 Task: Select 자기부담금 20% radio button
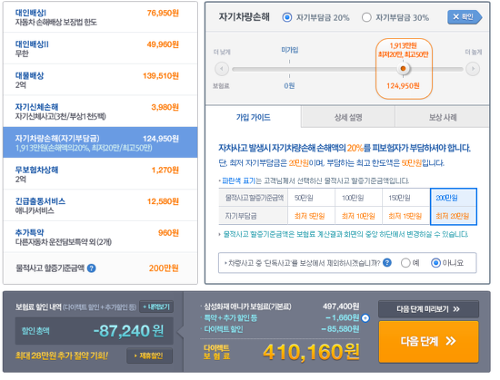coord(287,17)
